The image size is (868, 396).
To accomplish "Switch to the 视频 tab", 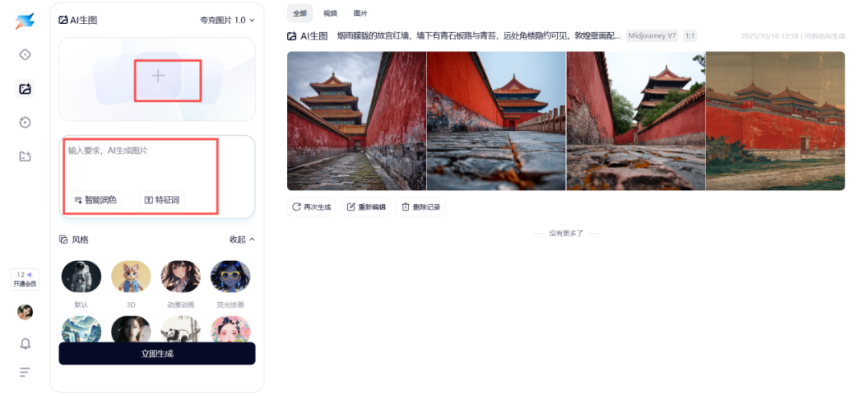I will click(x=330, y=14).
